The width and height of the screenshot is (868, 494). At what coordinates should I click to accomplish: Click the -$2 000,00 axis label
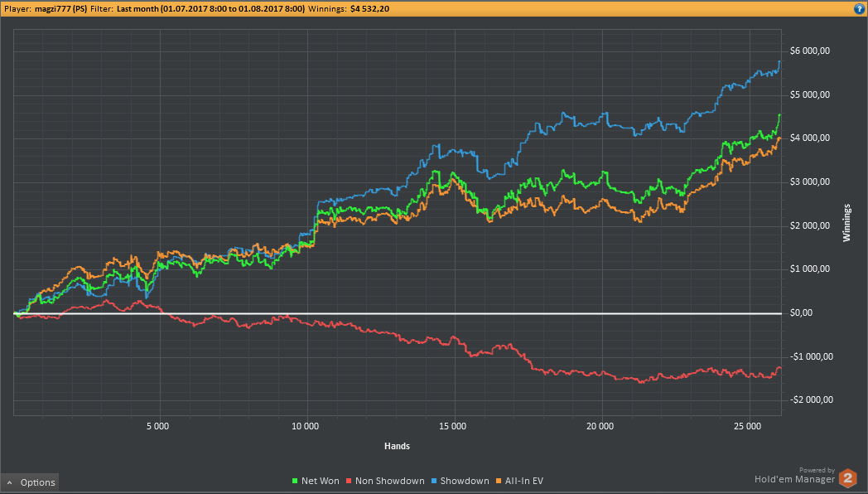pos(811,400)
